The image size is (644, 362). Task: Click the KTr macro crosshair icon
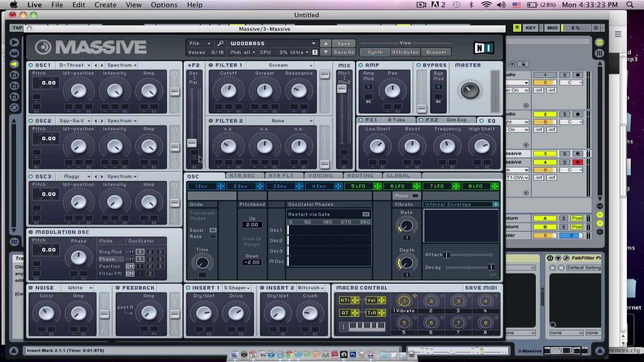(x=355, y=301)
